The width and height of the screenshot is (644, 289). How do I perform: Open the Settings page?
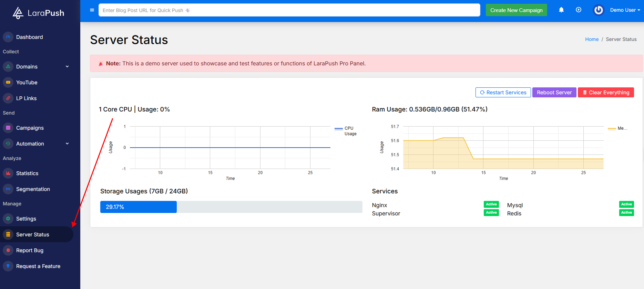pos(37,218)
